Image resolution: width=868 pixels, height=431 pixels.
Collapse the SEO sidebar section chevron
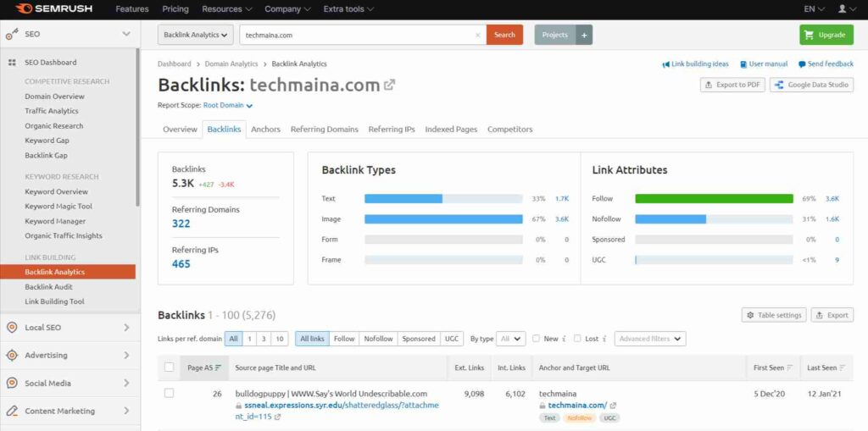coord(126,35)
